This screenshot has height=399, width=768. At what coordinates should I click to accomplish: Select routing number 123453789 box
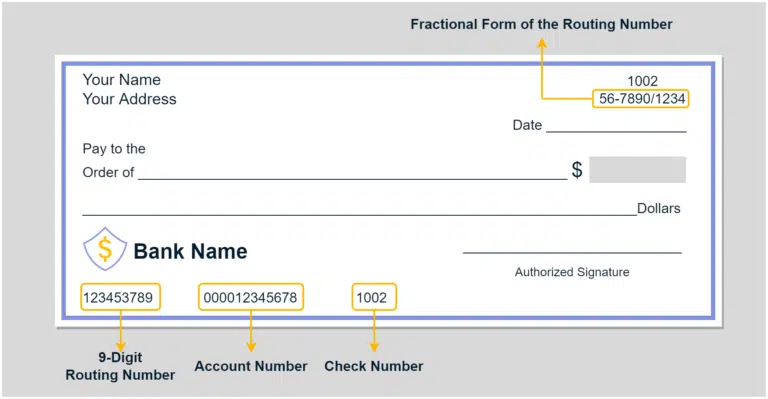pyautogui.click(x=120, y=297)
